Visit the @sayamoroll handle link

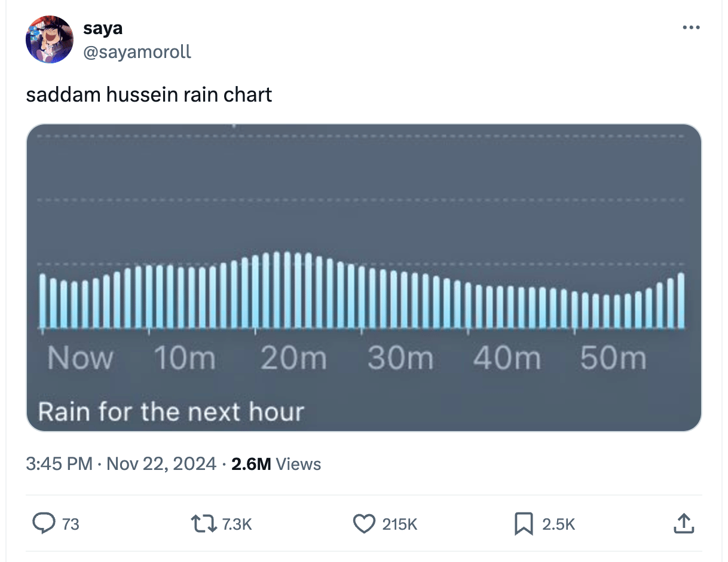click(137, 52)
